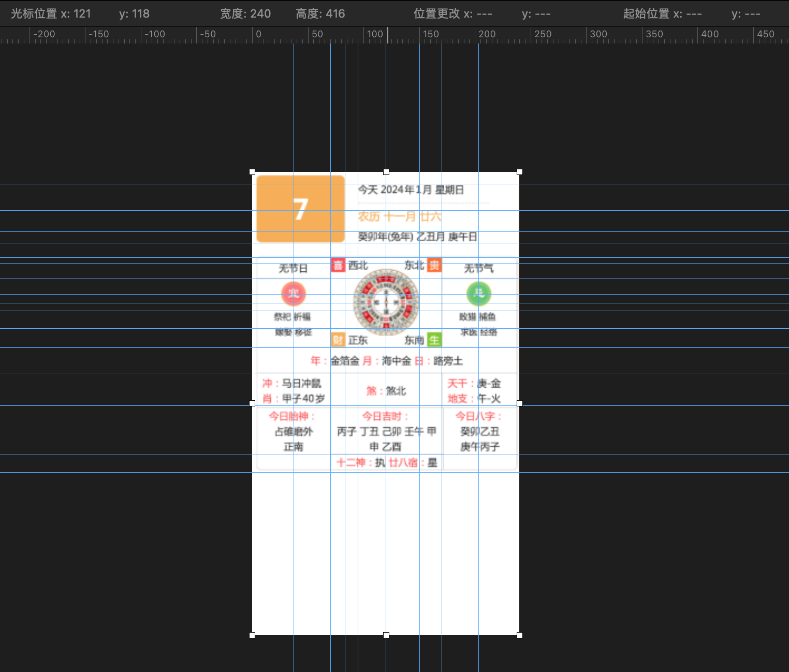Click the 金箔金 year element text
The image size is (789, 672).
345,361
